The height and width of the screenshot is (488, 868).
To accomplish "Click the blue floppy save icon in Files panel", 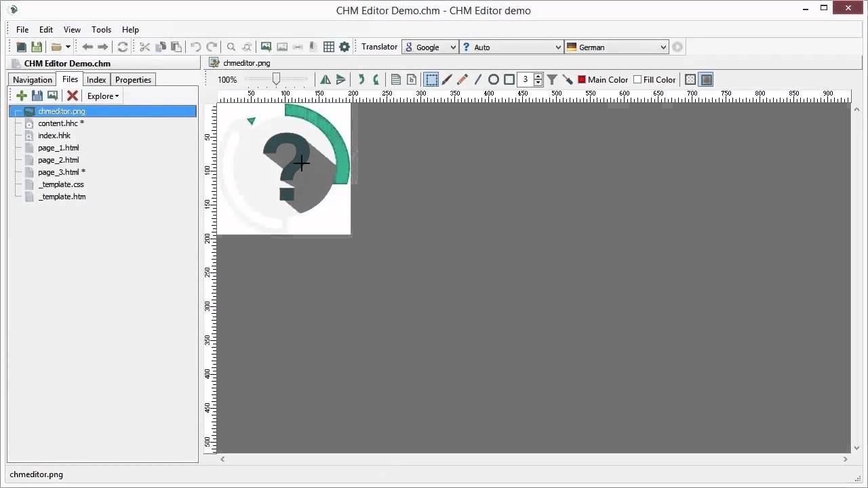I will coord(37,96).
